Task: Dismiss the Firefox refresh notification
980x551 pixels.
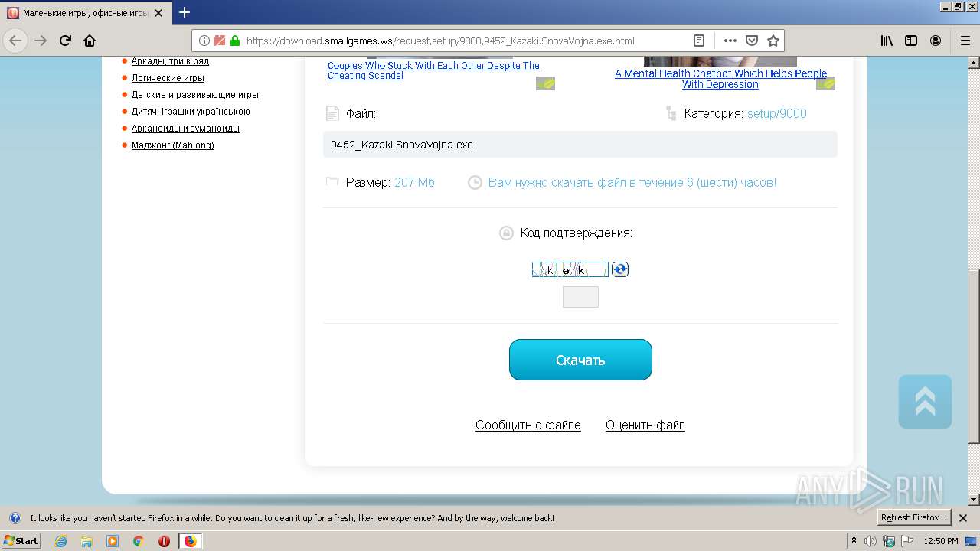Action: tap(963, 518)
